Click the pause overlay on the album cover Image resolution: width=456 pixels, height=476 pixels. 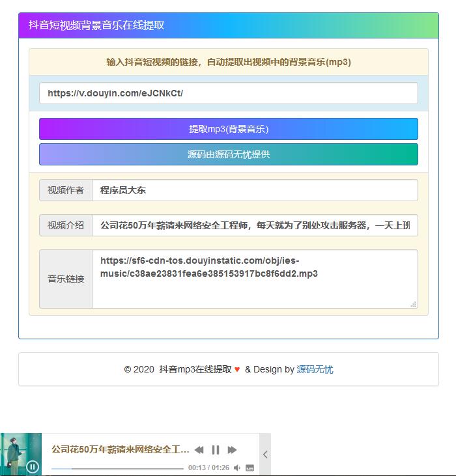click(x=33, y=466)
